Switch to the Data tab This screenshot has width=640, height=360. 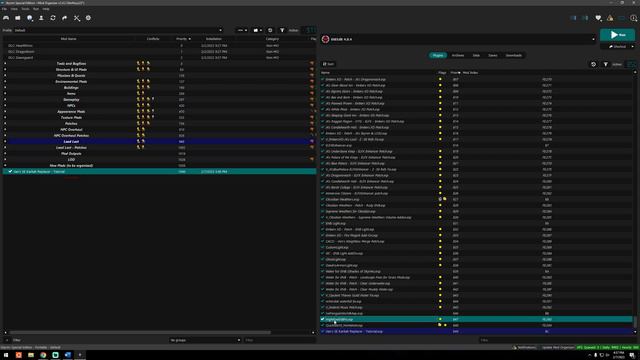pos(476,55)
